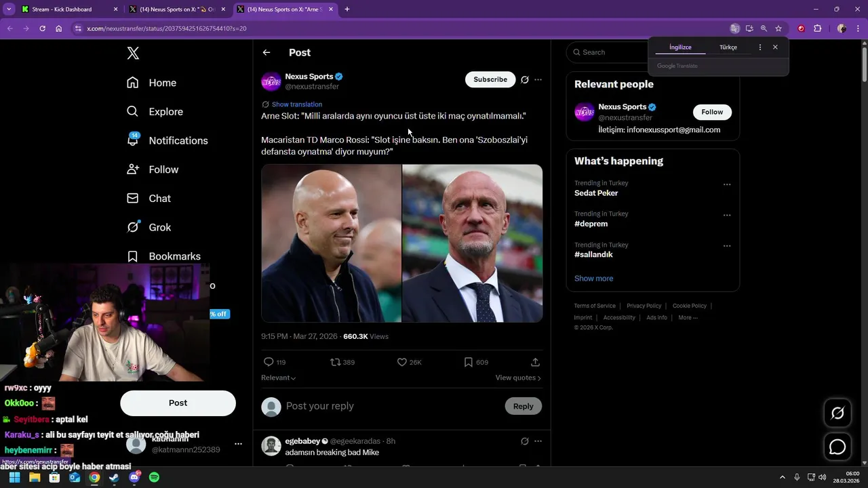Viewport: 868px width, 488px height.
Task: Select the İngilizce translation tab
Action: 680,47
